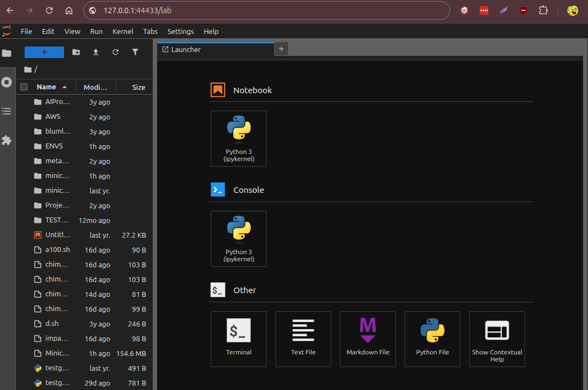Select the chim... file sized 81 B
The width and height of the screenshot is (588, 390).
pos(84,294)
